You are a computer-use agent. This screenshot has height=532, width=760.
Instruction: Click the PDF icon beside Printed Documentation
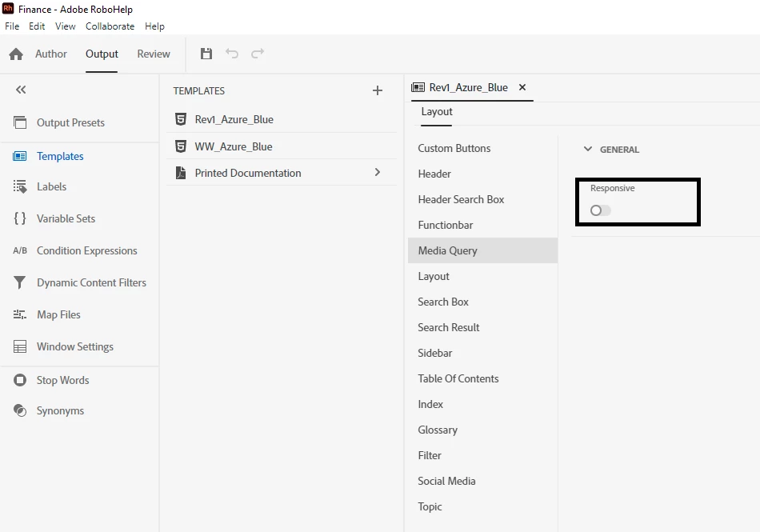pos(181,173)
